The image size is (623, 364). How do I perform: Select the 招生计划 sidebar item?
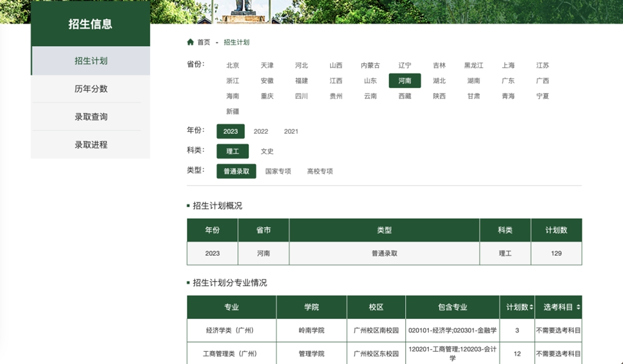pos(91,61)
